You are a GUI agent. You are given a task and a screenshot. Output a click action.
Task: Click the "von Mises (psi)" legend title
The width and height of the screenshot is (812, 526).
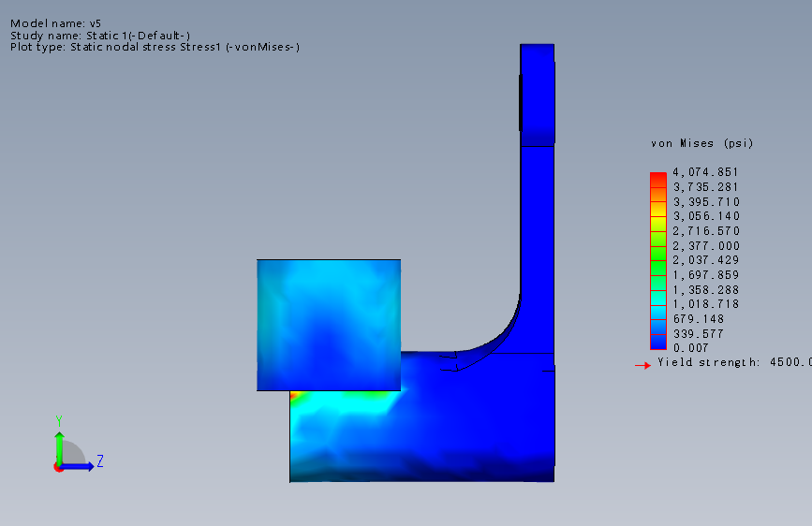701,143
